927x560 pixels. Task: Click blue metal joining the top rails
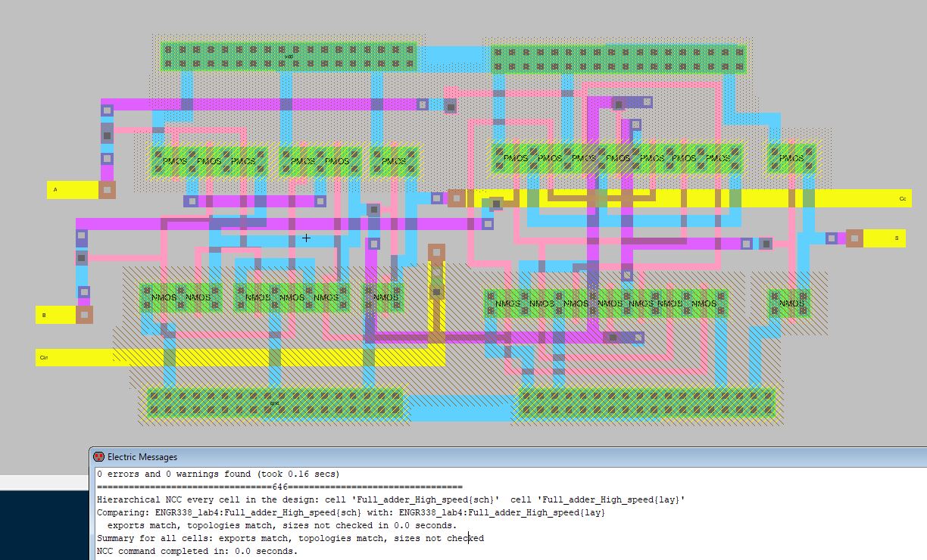454,58
